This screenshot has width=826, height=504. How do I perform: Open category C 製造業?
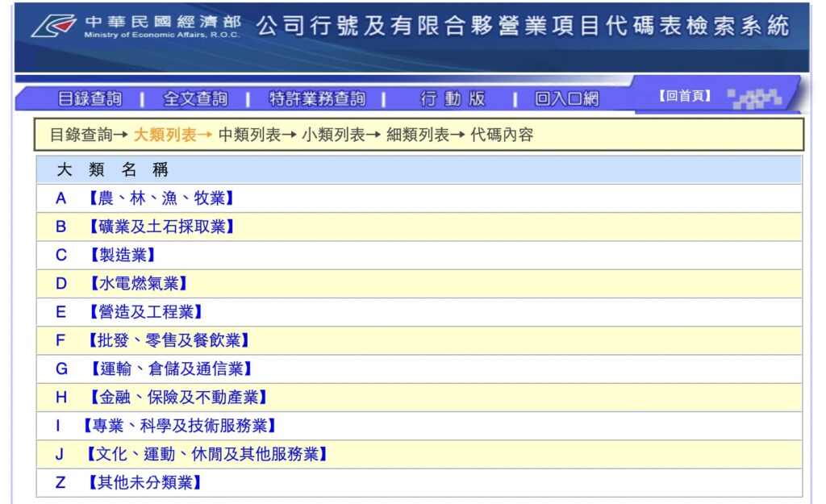[119, 256]
